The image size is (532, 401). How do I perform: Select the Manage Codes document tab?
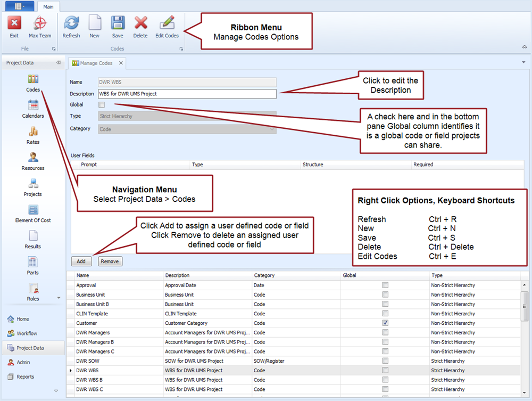96,63
